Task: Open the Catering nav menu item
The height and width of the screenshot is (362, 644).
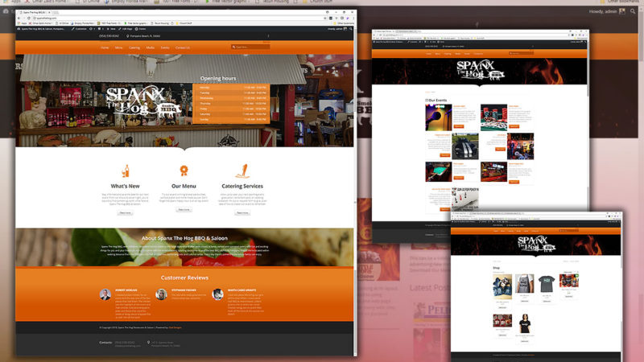Action: tap(134, 47)
